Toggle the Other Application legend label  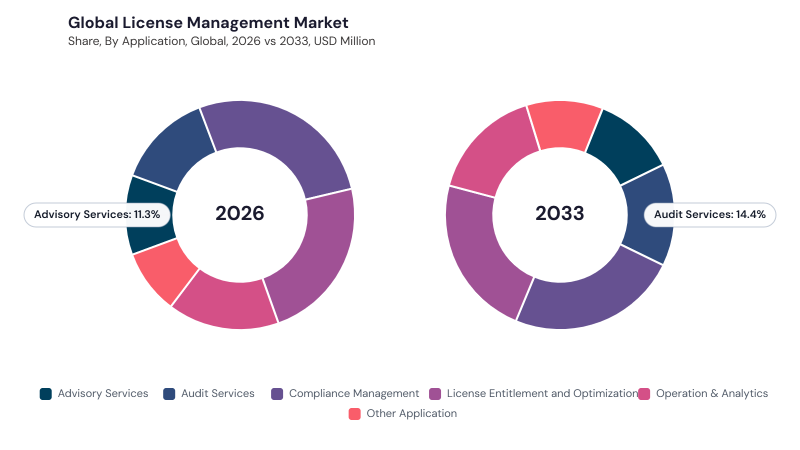point(412,413)
